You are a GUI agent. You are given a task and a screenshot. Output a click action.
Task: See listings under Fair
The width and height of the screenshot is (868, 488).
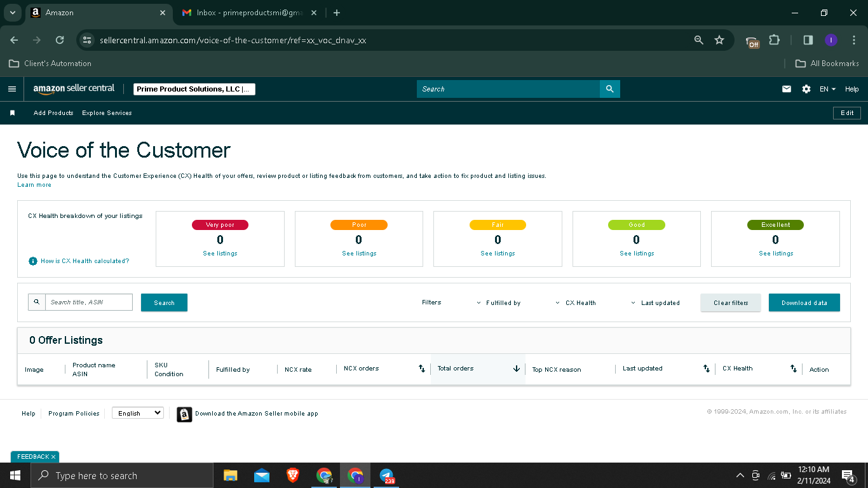tap(498, 254)
